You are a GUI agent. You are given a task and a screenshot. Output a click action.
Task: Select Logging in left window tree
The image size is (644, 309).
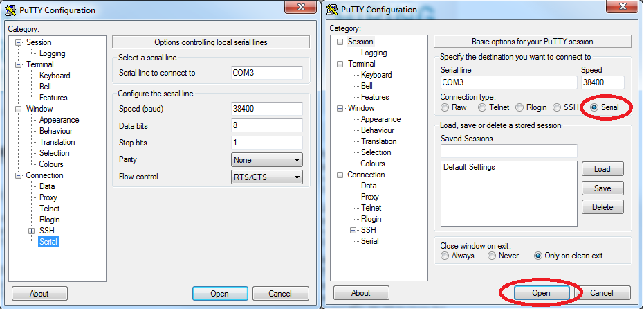point(52,53)
